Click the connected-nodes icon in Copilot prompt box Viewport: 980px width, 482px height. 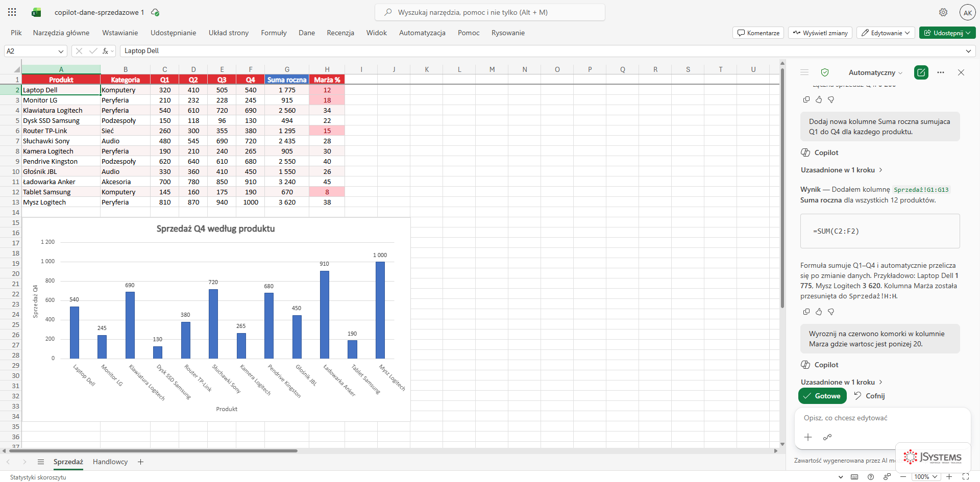827,437
